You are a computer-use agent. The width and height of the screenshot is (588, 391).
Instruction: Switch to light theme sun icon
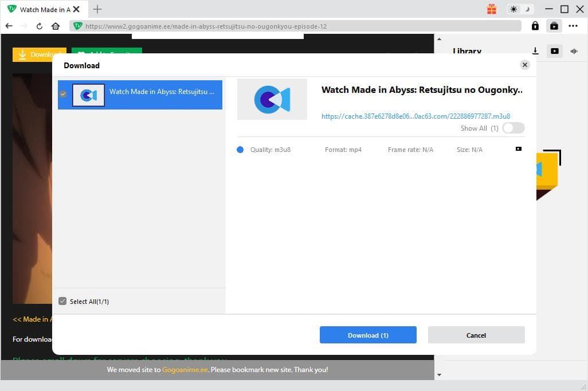(x=513, y=9)
